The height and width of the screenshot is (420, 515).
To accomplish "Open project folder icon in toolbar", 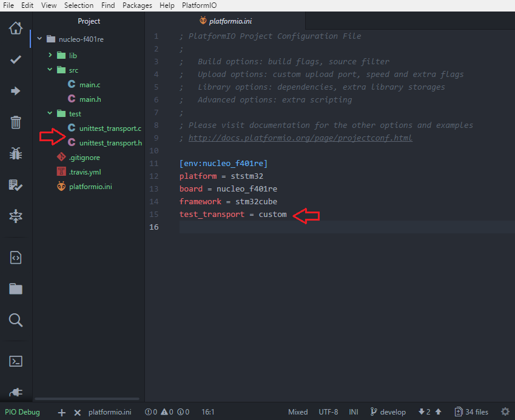I will (15, 288).
